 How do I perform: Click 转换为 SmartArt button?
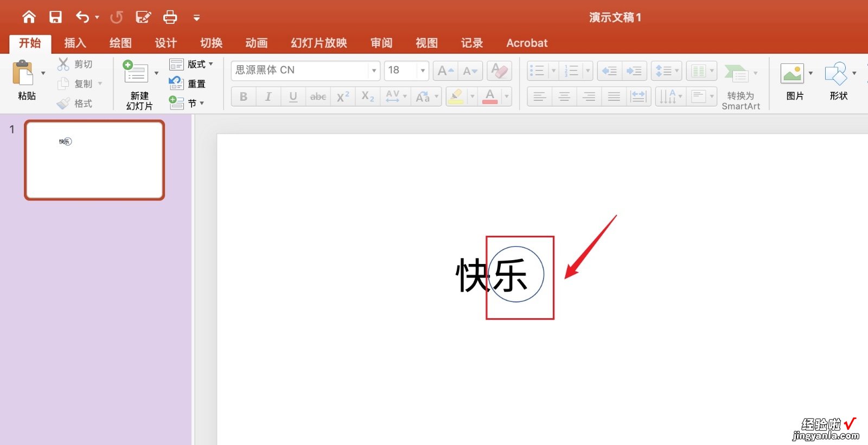coord(741,86)
